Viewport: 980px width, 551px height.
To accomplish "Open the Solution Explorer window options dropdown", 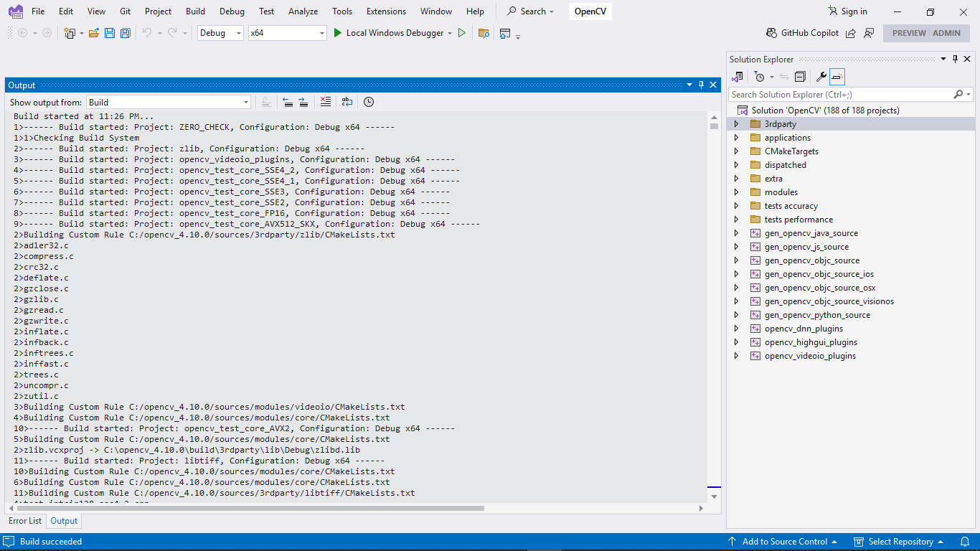I will pyautogui.click(x=943, y=59).
